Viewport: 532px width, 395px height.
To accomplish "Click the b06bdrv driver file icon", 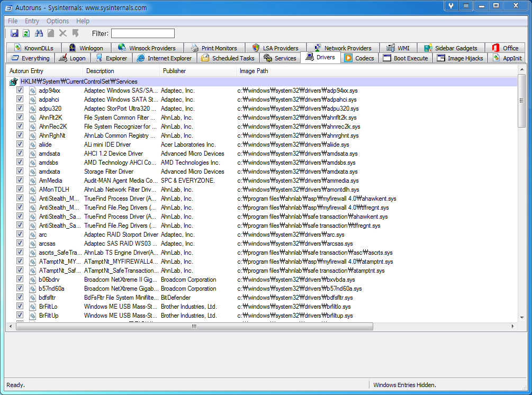I will tap(33, 280).
